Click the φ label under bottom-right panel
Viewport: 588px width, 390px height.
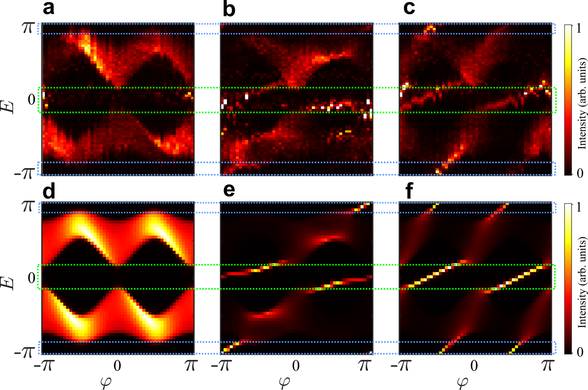pos(463,382)
